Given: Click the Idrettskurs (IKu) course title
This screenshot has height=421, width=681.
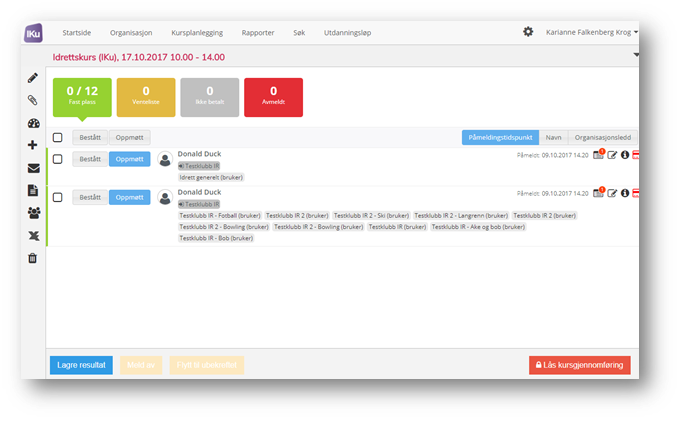Looking at the screenshot, I should pyautogui.click(x=139, y=57).
